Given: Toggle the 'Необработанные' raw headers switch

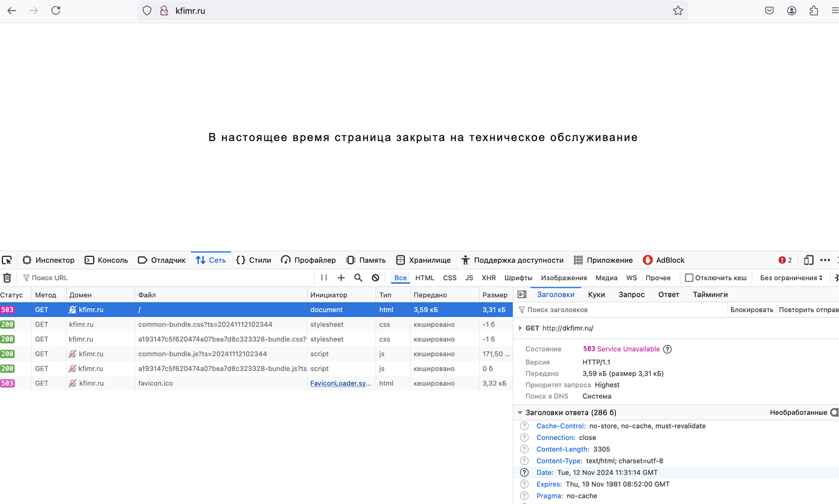Looking at the screenshot, I should [834, 412].
